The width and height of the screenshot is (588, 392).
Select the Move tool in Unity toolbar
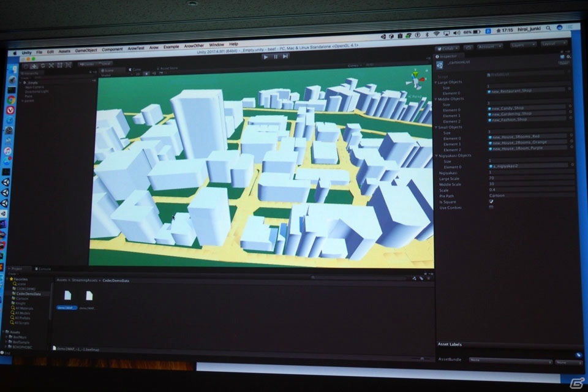34,66
